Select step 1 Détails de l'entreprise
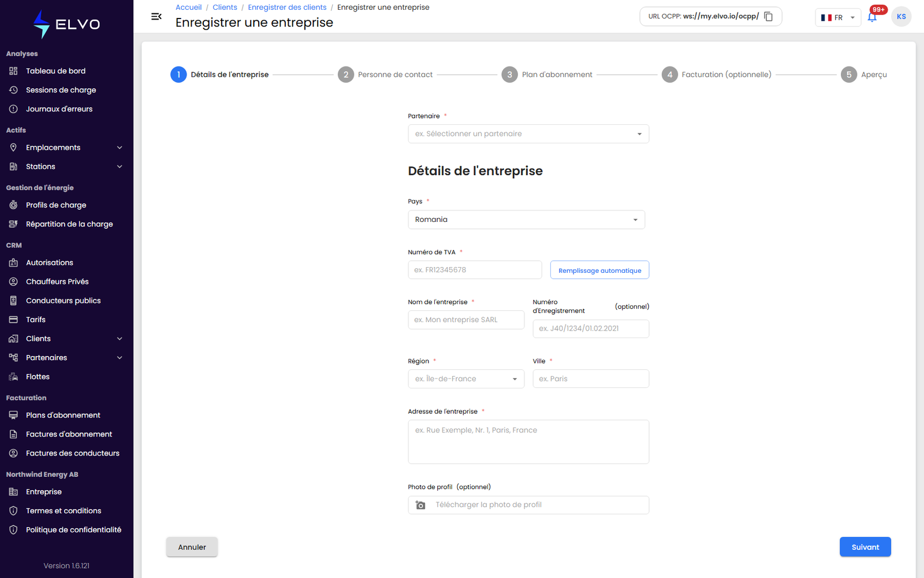The image size is (924, 578). click(x=219, y=75)
